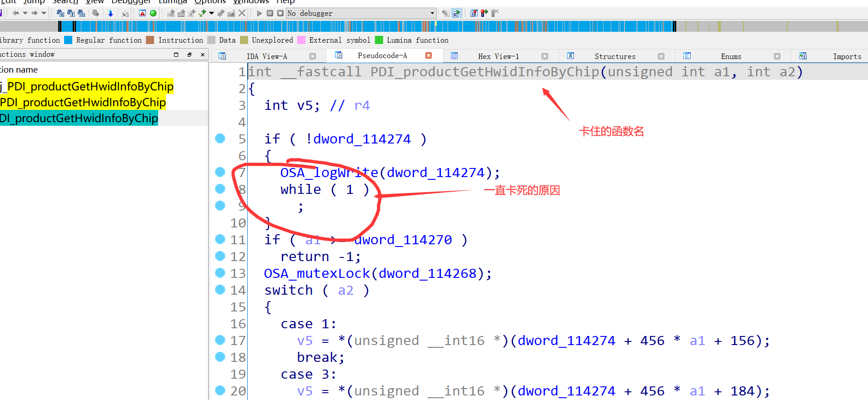Click the Imports tab icon
Screen dimensions: 868x400
tap(803, 56)
